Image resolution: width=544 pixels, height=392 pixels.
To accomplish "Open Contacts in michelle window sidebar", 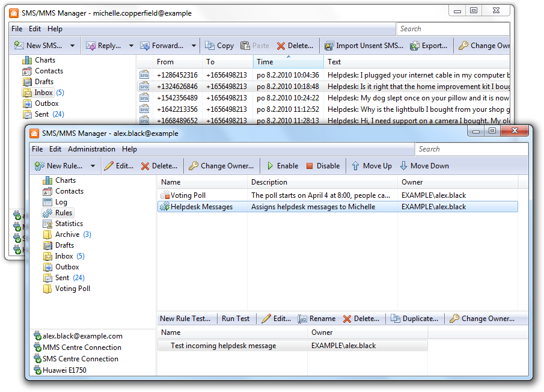I will click(43, 71).
